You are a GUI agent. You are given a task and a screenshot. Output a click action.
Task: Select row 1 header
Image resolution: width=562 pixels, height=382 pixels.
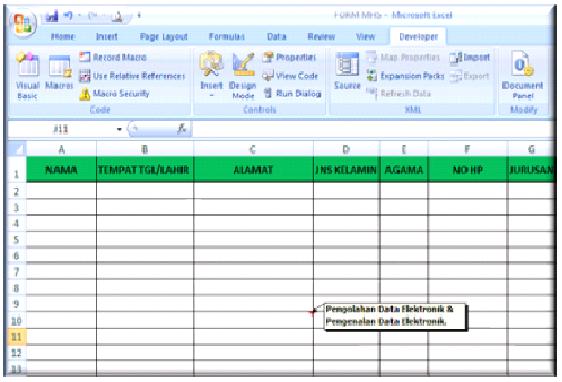point(16,170)
